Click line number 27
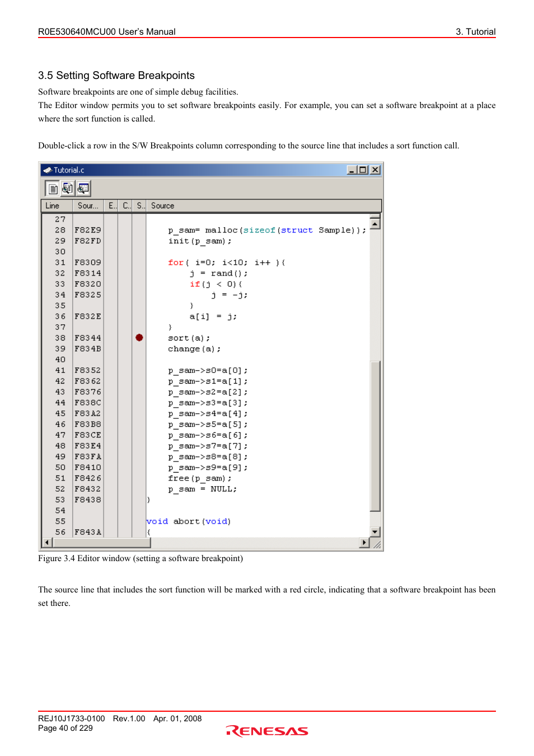This screenshot has width=534, height=756. pyautogui.click(x=60, y=220)
